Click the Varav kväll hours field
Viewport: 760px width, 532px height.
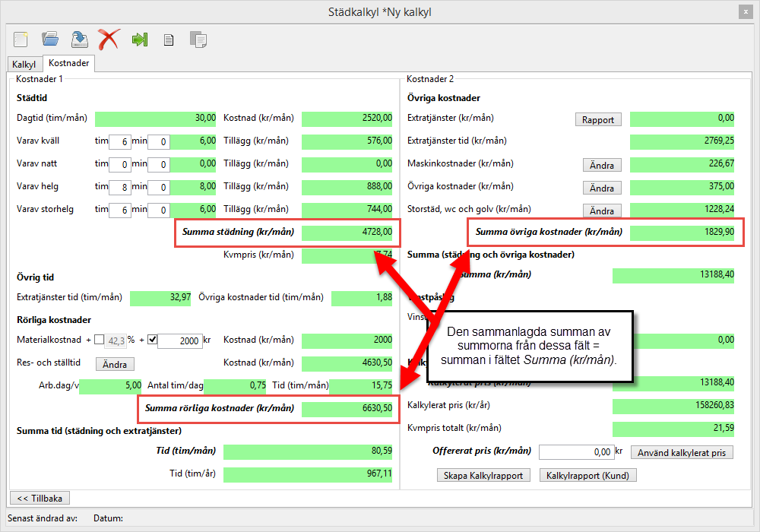(119, 141)
